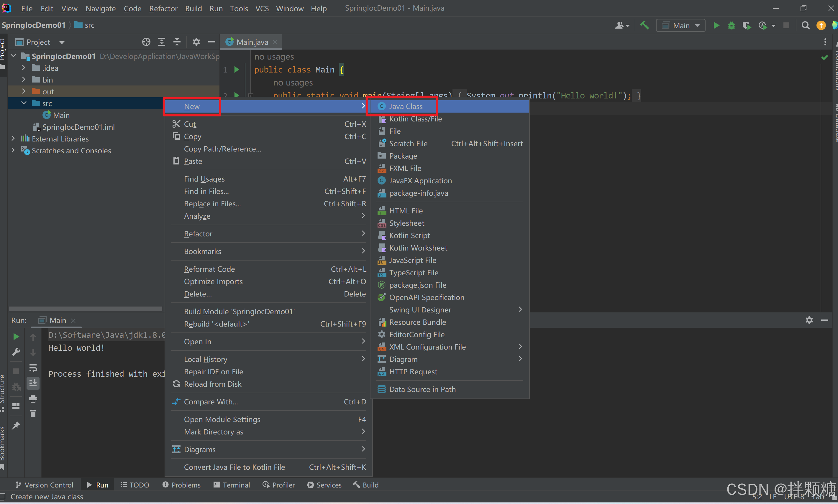Toggle pin tab in Run panel
This screenshot has width=838, height=504.
coord(16,426)
